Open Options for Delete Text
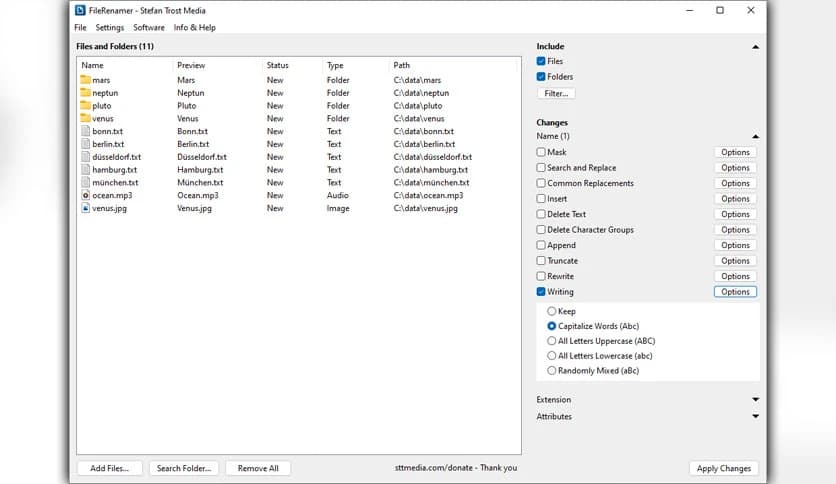The height and width of the screenshot is (484, 836). tap(735, 214)
